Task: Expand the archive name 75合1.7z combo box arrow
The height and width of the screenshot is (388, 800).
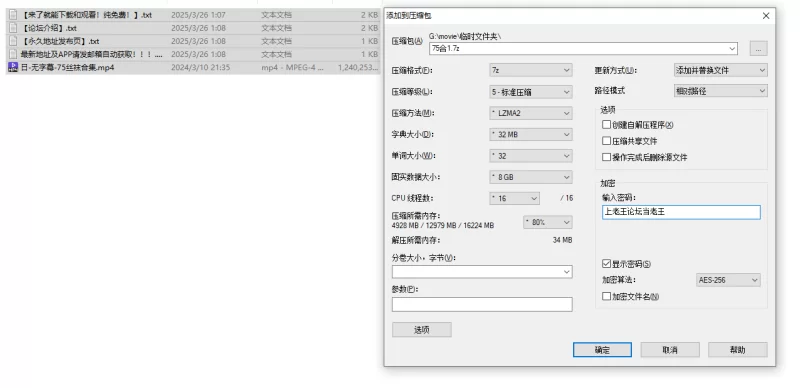Action: point(733,48)
